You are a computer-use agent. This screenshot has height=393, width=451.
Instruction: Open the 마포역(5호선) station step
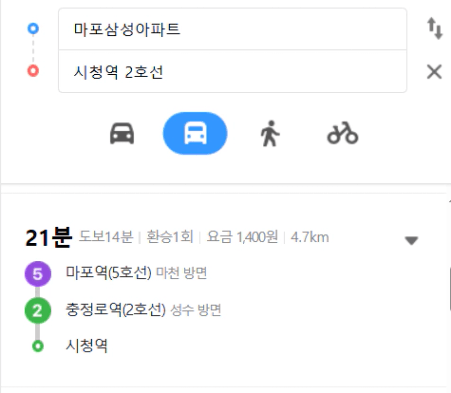click(x=109, y=273)
